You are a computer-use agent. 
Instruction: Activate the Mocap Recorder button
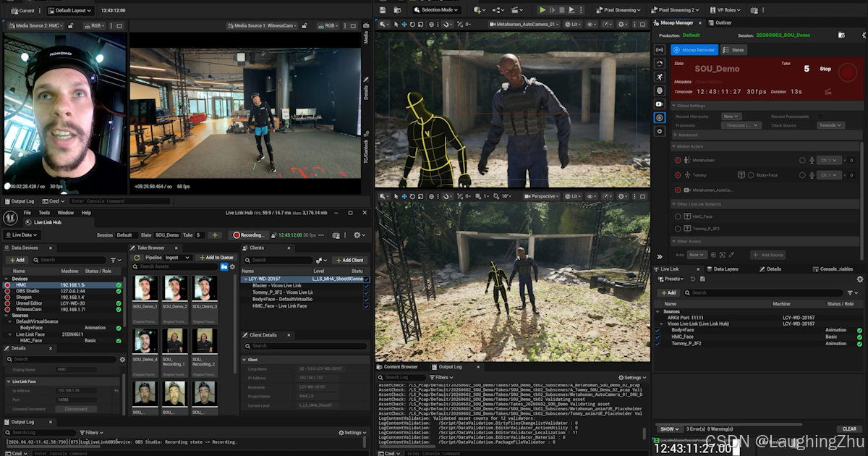pos(694,50)
